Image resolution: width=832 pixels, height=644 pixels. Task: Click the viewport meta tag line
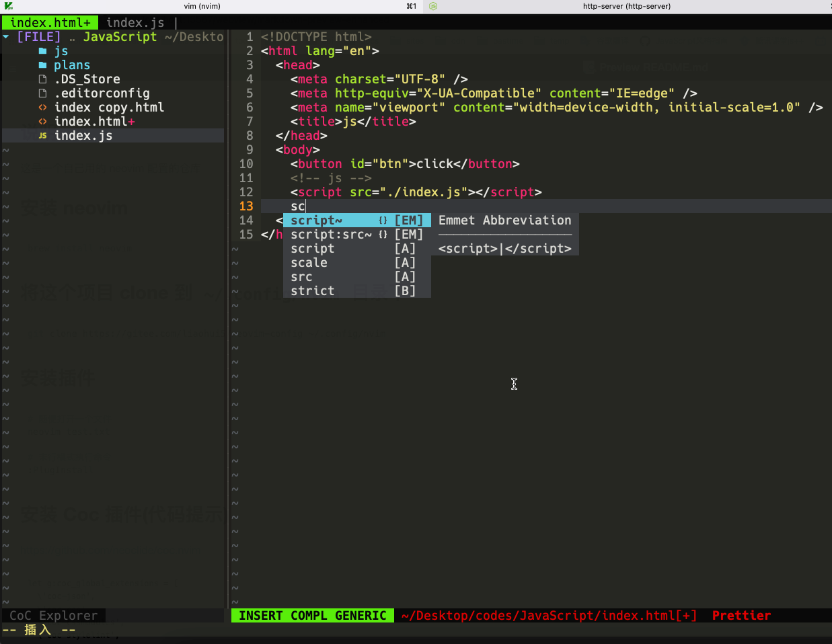557,108
